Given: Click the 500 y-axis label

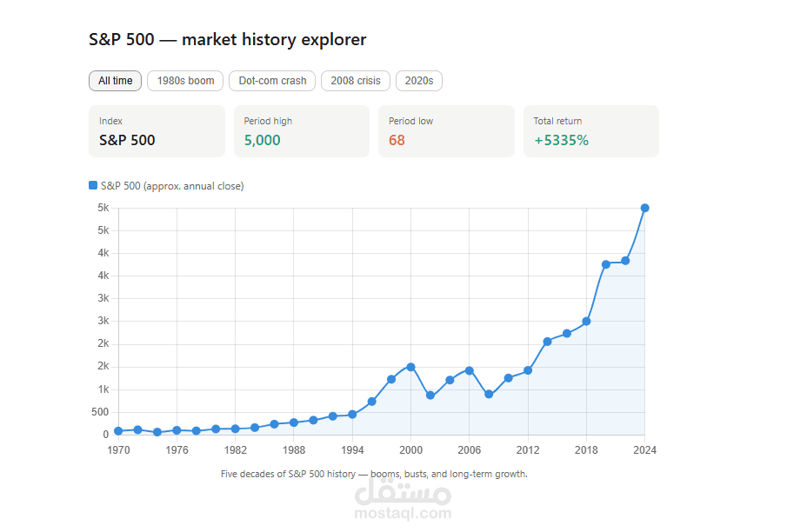Looking at the screenshot, I should [x=100, y=412].
